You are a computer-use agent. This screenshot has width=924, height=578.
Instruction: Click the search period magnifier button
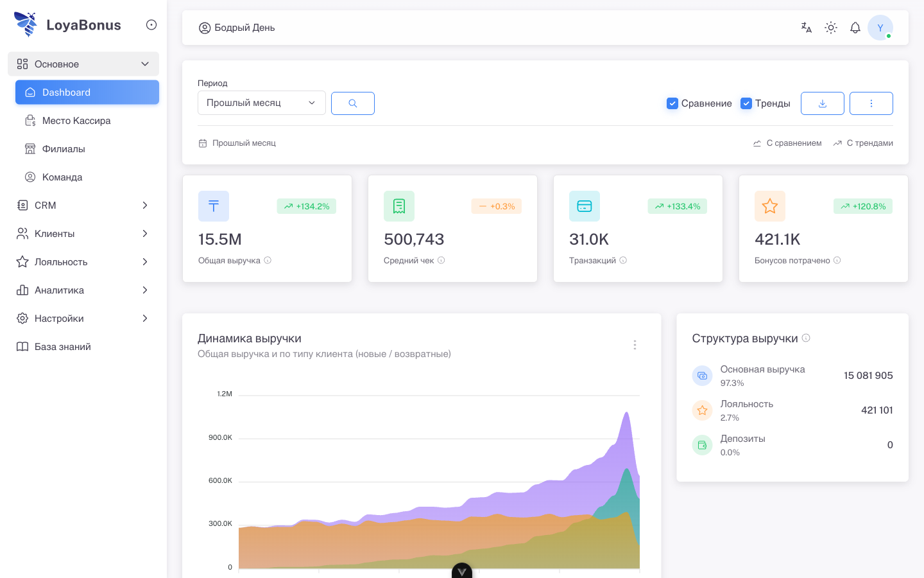[353, 103]
